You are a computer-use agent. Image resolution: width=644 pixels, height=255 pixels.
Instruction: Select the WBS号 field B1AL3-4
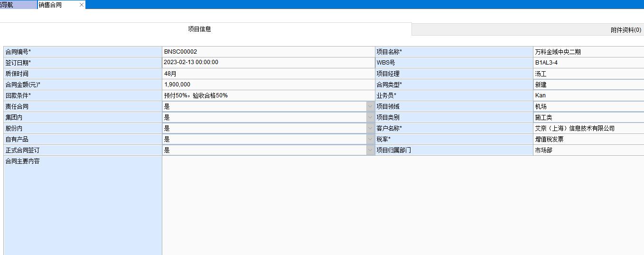point(588,62)
